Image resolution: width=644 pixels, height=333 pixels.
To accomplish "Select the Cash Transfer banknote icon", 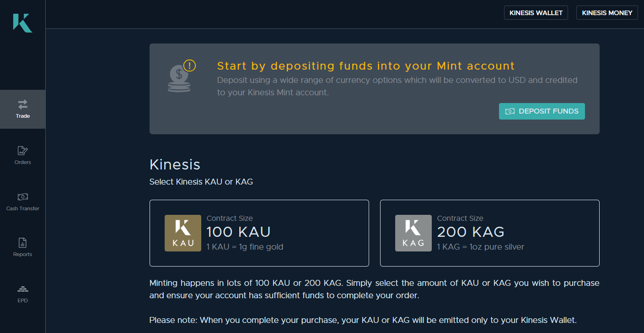I will (x=23, y=197).
